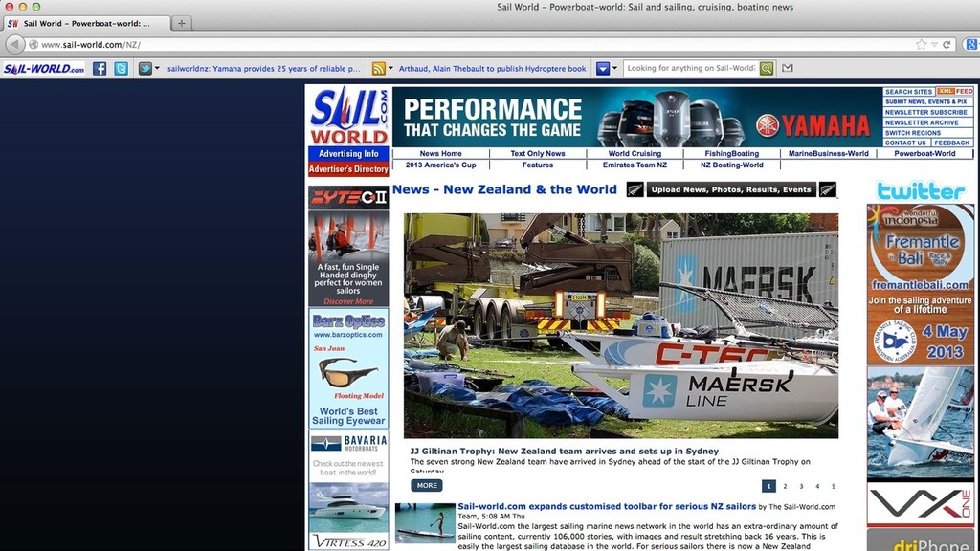
Task: Open the Features menu item
Action: tap(538, 165)
